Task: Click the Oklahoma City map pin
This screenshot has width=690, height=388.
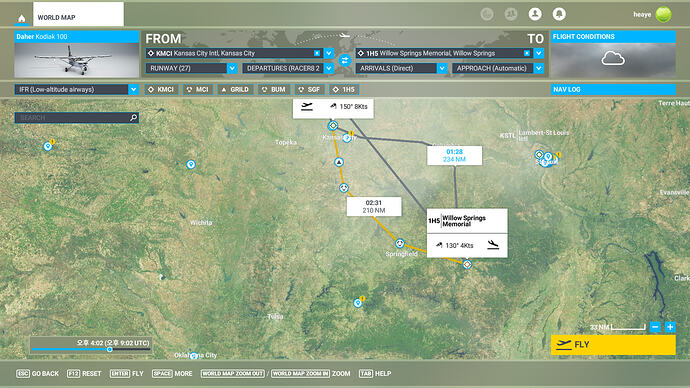Action: click(x=194, y=355)
